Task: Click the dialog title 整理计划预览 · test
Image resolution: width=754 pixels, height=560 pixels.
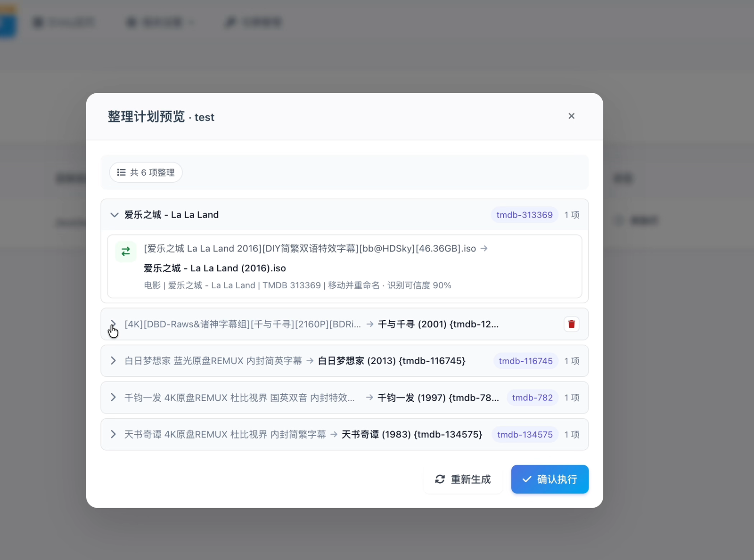Action: pos(161,117)
